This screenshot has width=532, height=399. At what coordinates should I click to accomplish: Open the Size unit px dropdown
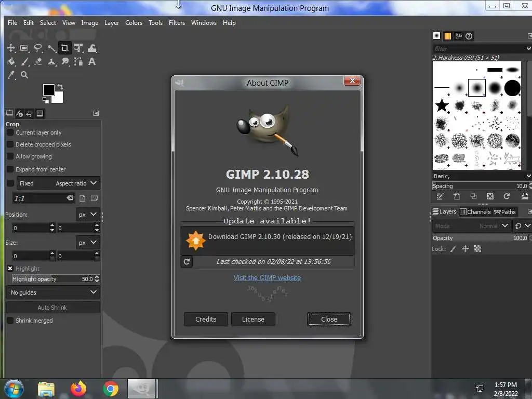point(88,243)
